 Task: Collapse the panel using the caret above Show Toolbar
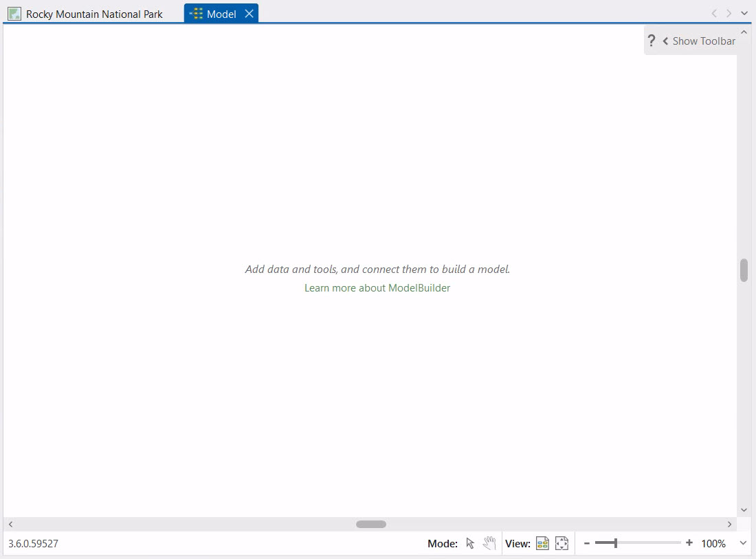click(x=744, y=30)
